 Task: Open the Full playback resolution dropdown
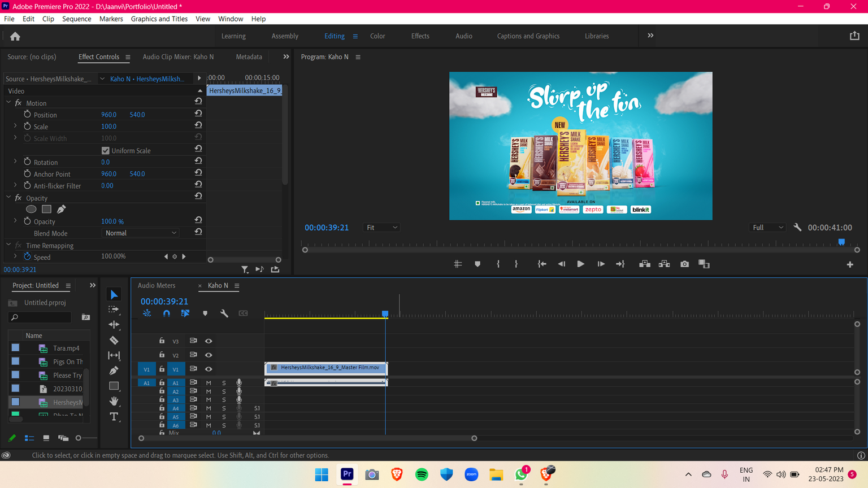(x=767, y=227)
